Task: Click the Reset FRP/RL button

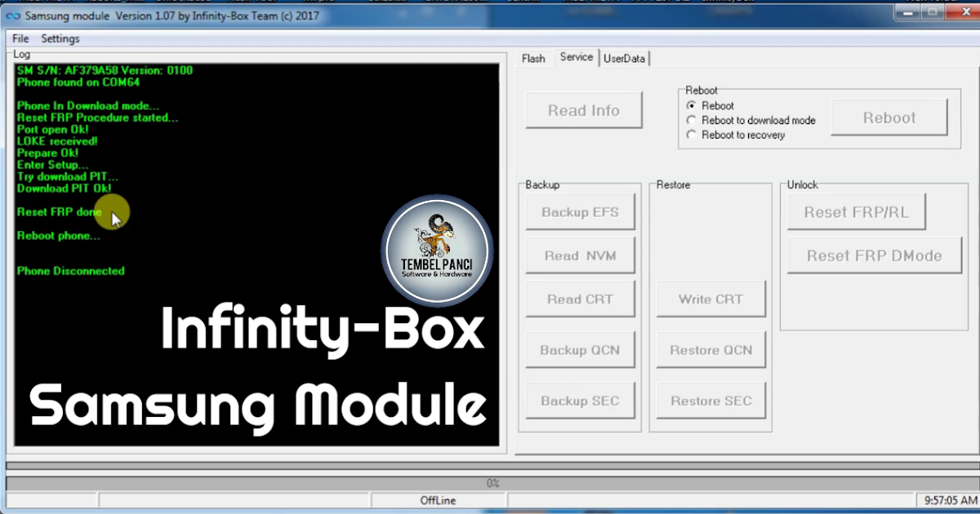Action: pos(857,212)
